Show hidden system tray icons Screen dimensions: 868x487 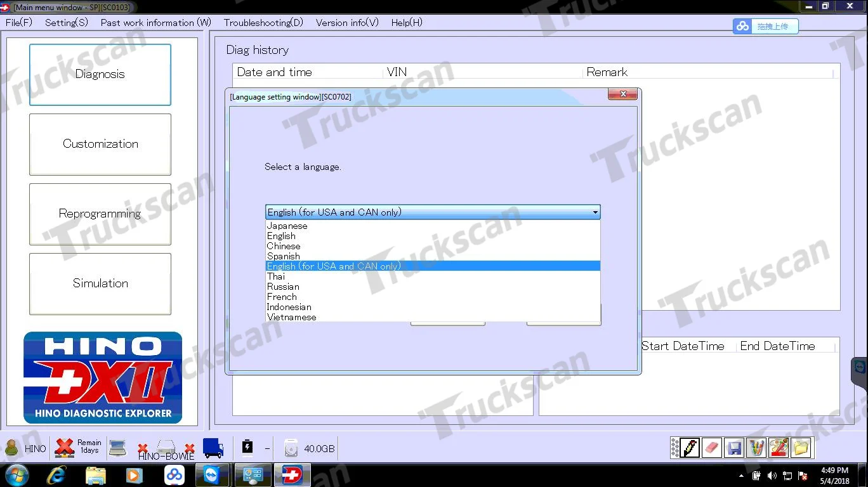(742, 476)
